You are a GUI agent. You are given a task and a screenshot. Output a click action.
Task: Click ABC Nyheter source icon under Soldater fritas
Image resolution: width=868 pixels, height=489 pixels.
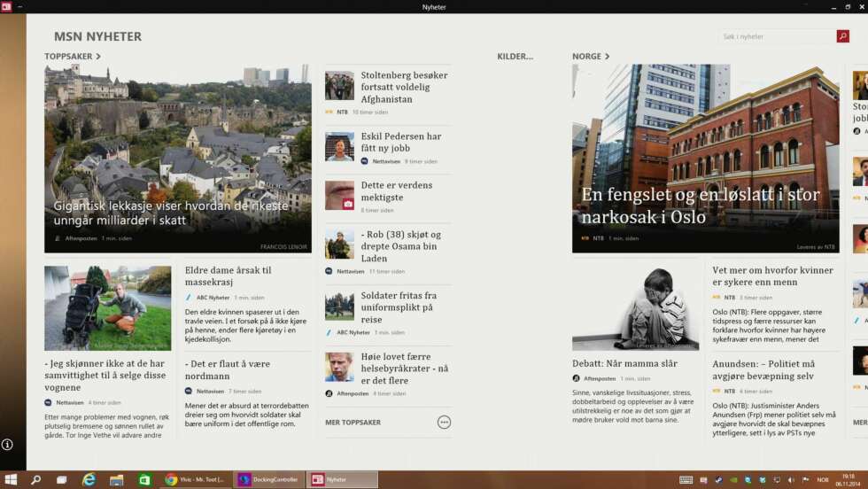[x=329, y=333]
